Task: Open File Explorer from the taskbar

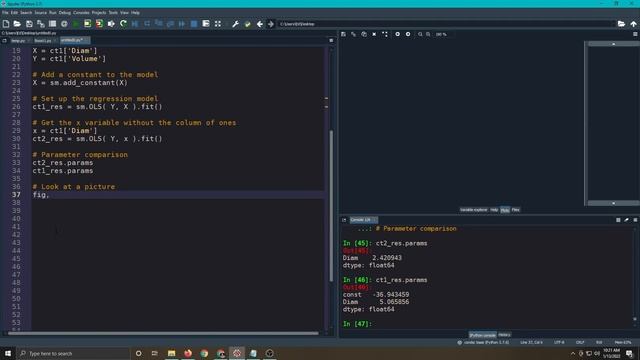Action: (x=171, y=353)
